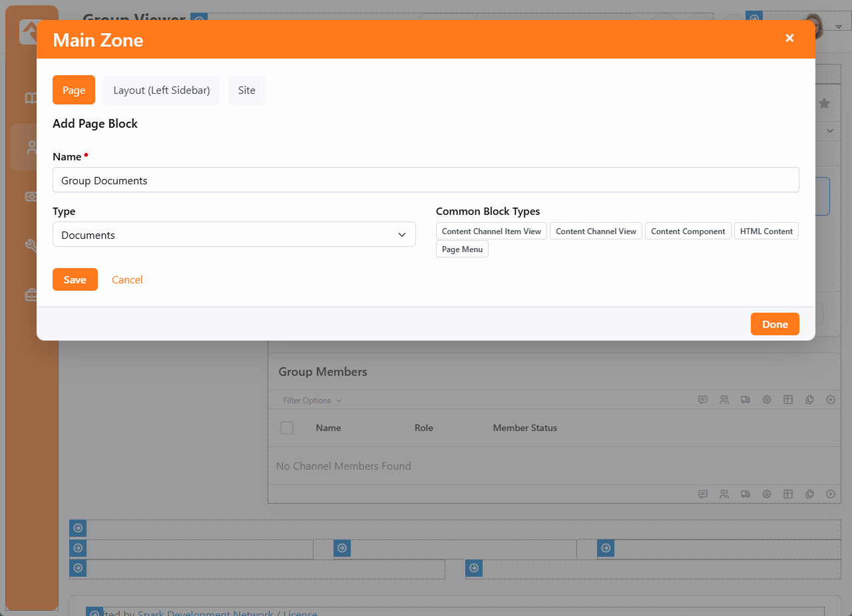
Task: Click the copy icon above the members grid
Action: tap(809, 400)
